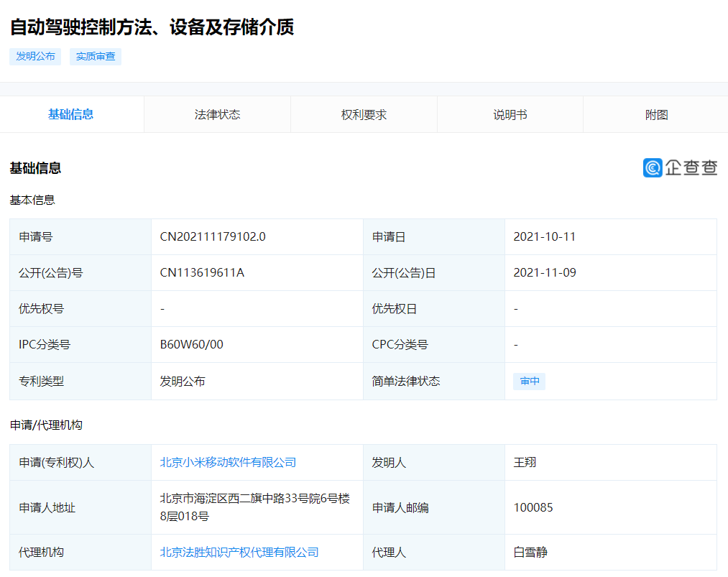
Task: Click the 审中 legal status tag
Action: point(529,381)
